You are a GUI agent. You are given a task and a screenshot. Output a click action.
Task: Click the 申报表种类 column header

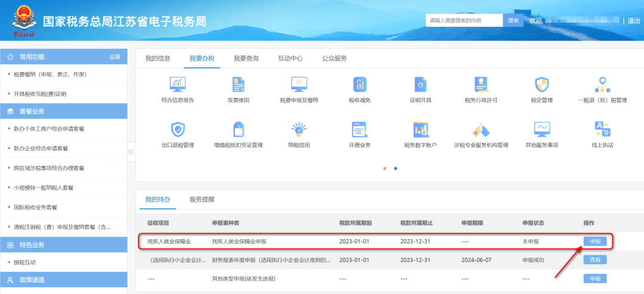(x=225, y=223)
